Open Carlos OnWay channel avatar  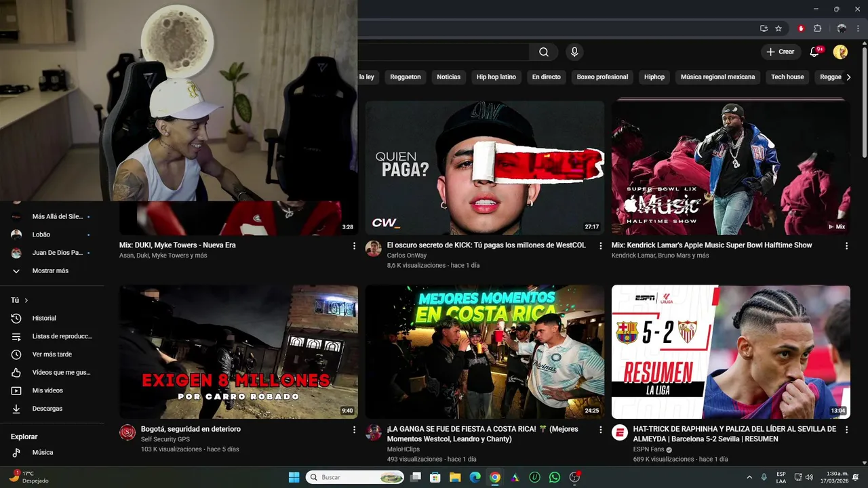(x=374, y=249)
